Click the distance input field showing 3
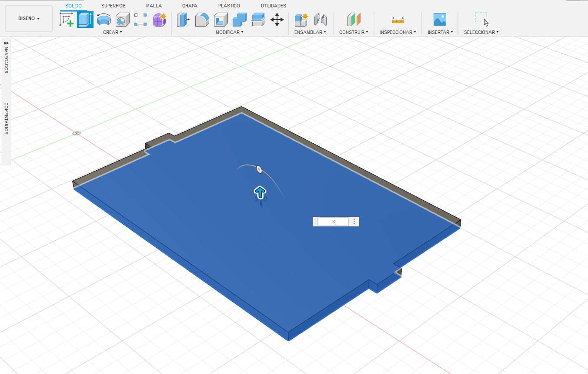 tap(334, 222)
